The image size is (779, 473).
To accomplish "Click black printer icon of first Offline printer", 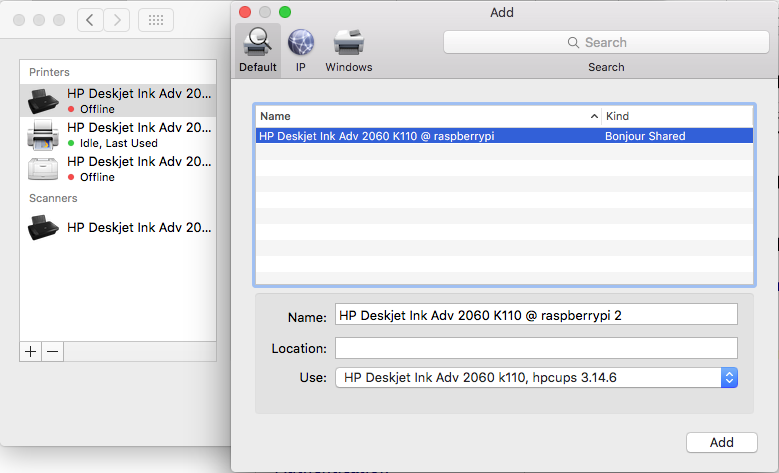I will tap(43, 101).
